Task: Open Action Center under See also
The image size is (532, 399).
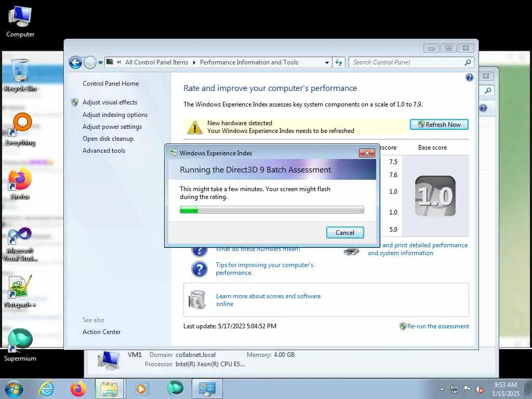Action: [x=101, y=332]
